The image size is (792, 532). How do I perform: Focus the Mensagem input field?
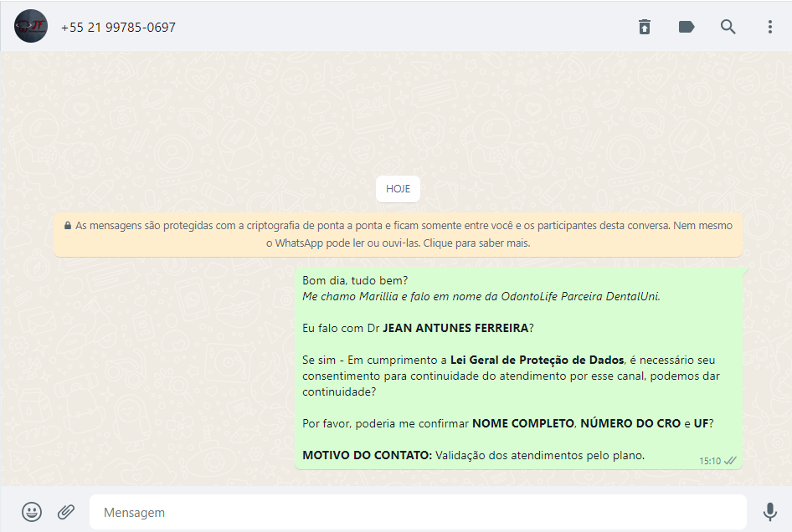[x=419, y=512]
